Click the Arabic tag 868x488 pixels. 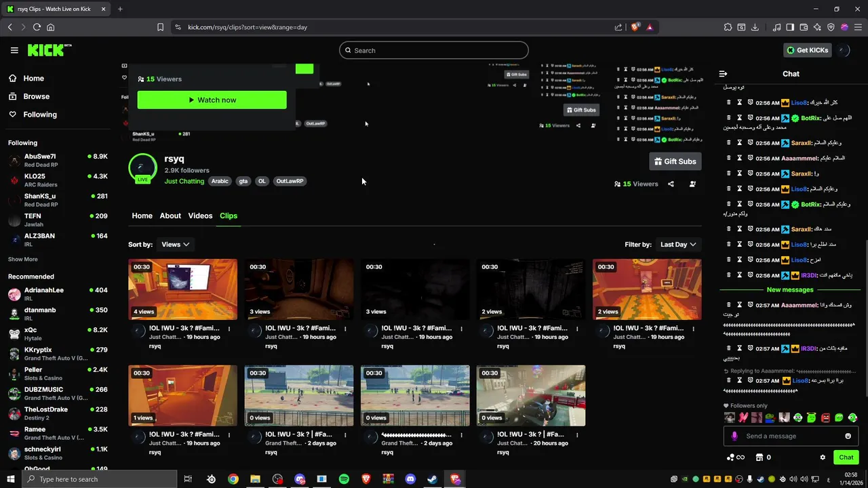220,181
